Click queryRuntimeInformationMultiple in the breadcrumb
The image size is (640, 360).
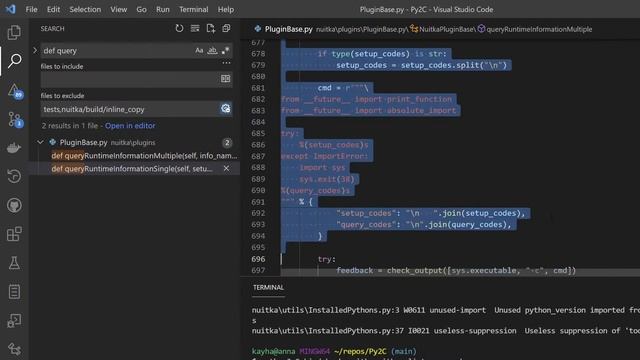[539, 29]
